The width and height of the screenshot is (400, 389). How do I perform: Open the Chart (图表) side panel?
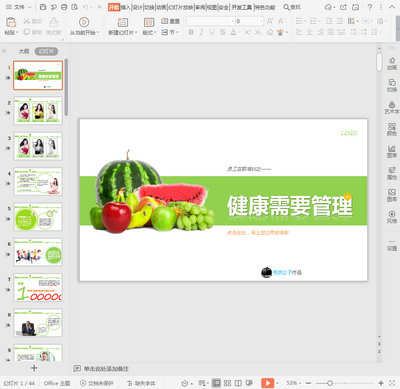pyautogui.click(x=392, y=151)
